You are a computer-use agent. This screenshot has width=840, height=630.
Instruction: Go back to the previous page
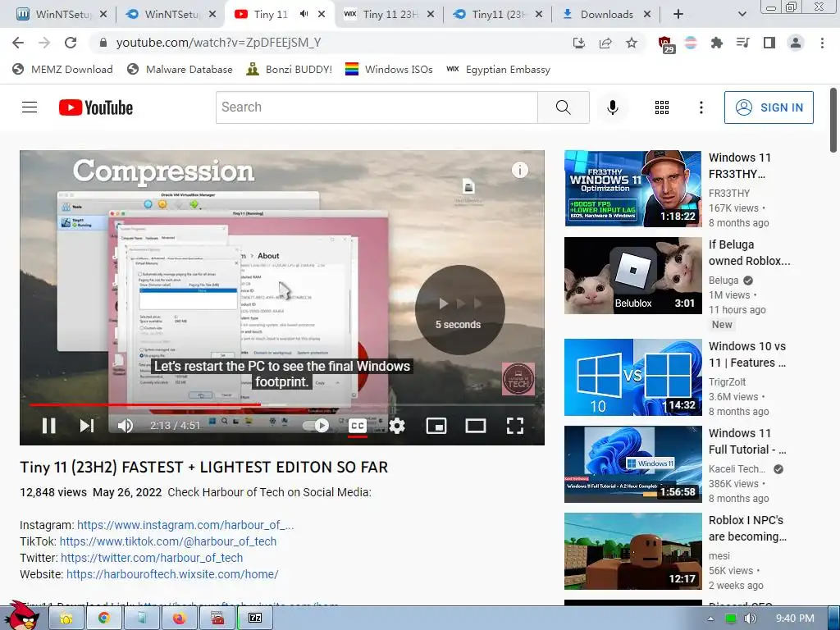18,43
